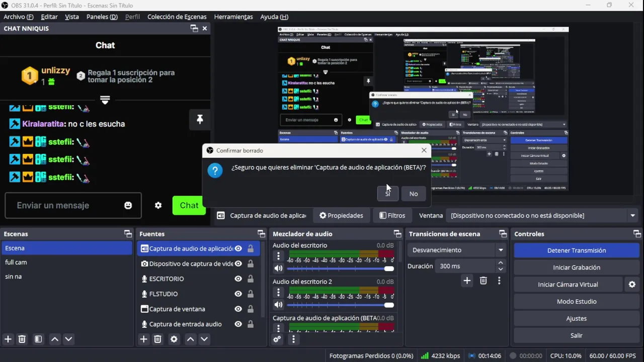This screenshot has width=644, height=362.
Task: Increase the Duración value with the up arrow
Action: click(500, 262)
